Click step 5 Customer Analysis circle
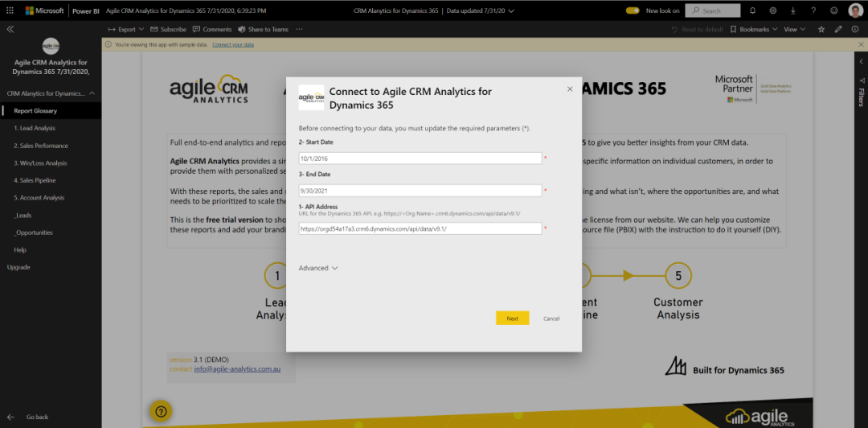The width and height of the screenshot is (868, 428). pos(678,275)
